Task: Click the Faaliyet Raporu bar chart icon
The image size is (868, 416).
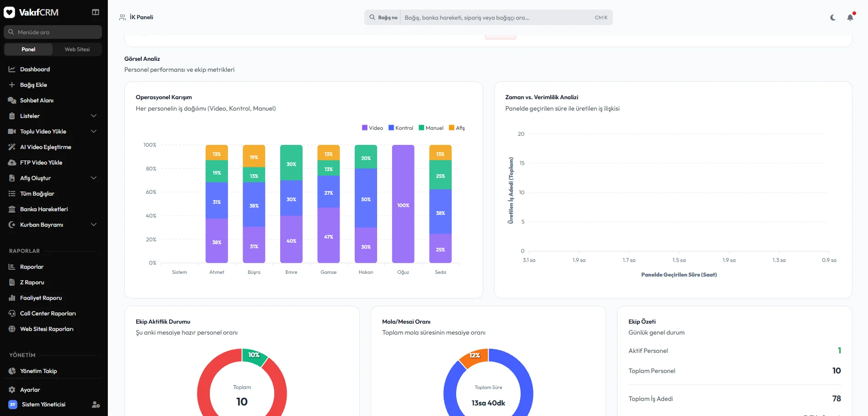Action: click(x=12, y=298)
